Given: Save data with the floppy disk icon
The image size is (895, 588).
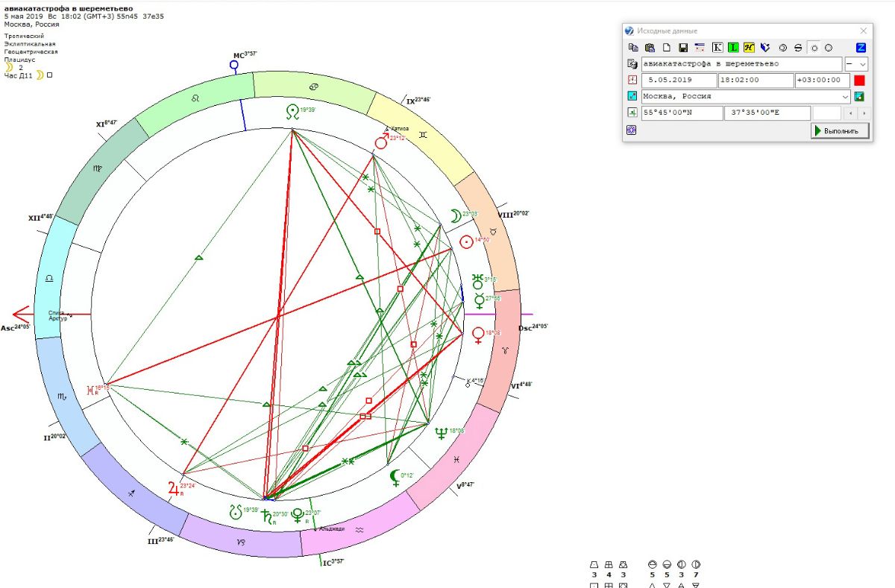Looking at the screenshot, I should 683,48.
